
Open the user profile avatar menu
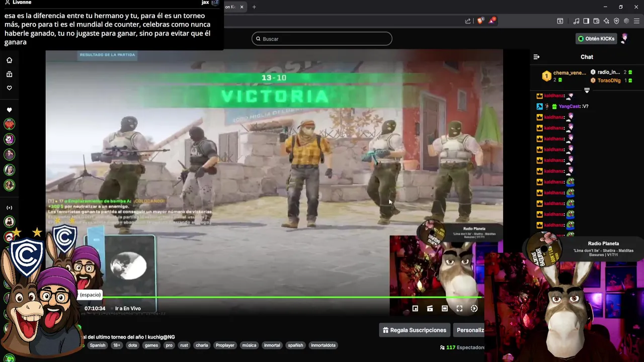coord(625,39)
